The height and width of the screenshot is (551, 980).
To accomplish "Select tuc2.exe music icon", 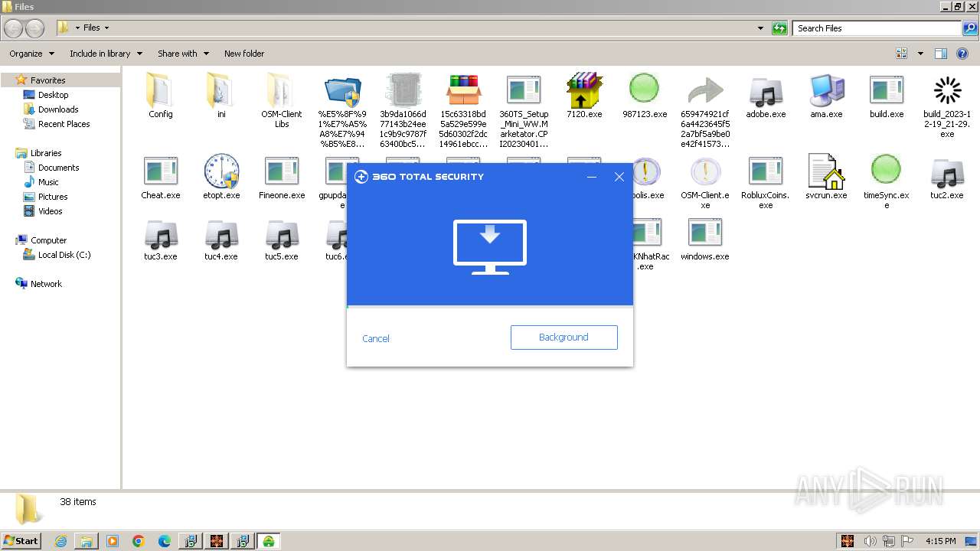I will [x=947, y=178].
